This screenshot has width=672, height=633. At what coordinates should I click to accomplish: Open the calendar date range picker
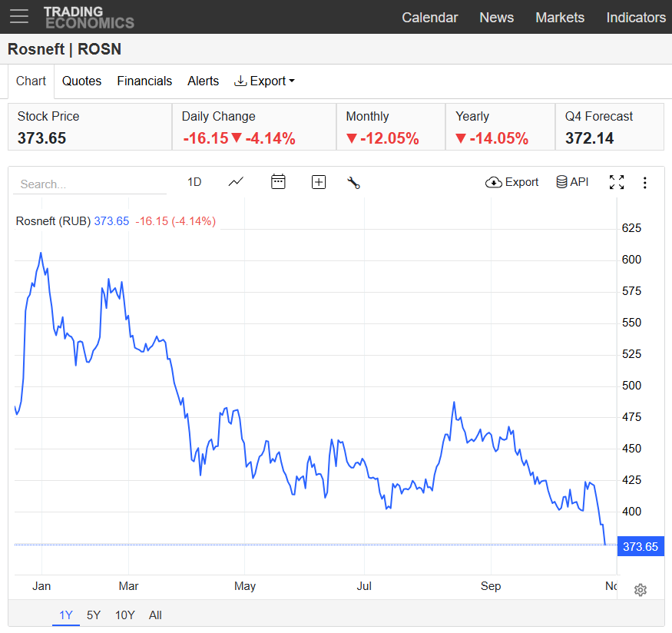[x=278, y=182]
